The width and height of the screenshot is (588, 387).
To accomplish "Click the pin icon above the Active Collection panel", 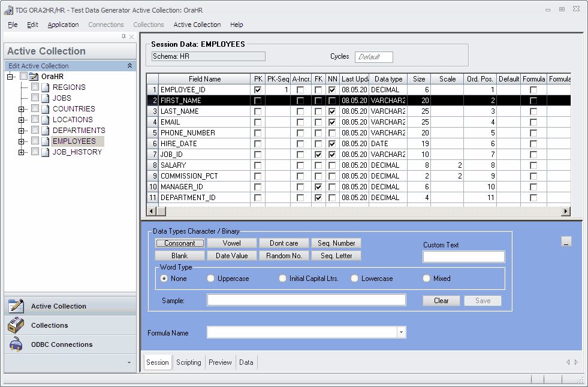I will click(123, 36).
